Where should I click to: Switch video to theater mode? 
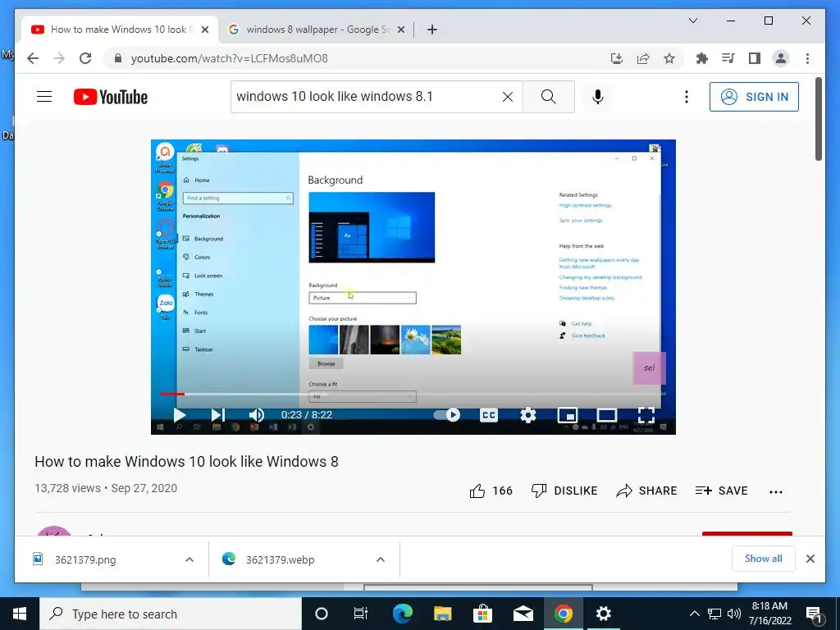606,415
